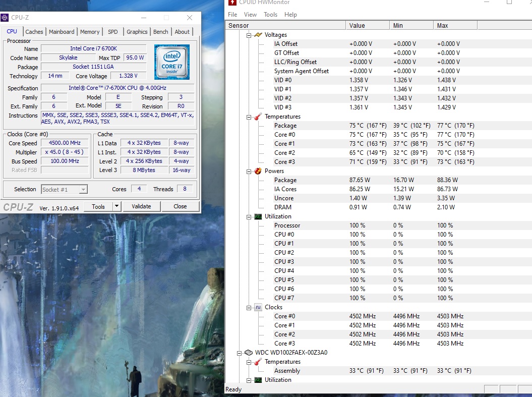Open the Help menu in HWMonitor
Viewport: 532px width, 397px height.
click(x=290, y=15)
